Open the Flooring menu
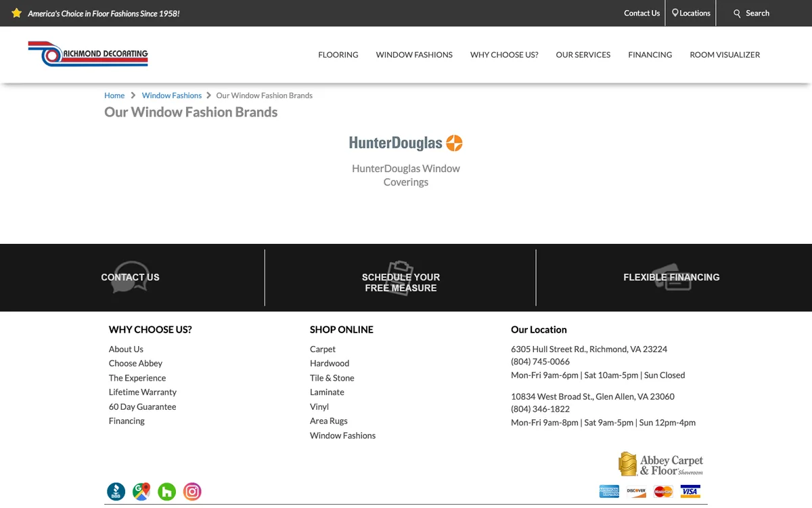 338,55
